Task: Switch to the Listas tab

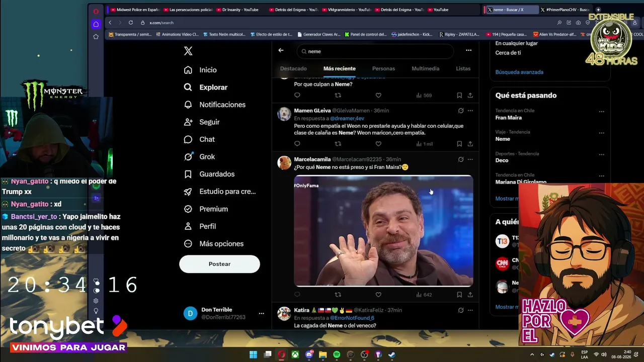Action: coord(463,68)
